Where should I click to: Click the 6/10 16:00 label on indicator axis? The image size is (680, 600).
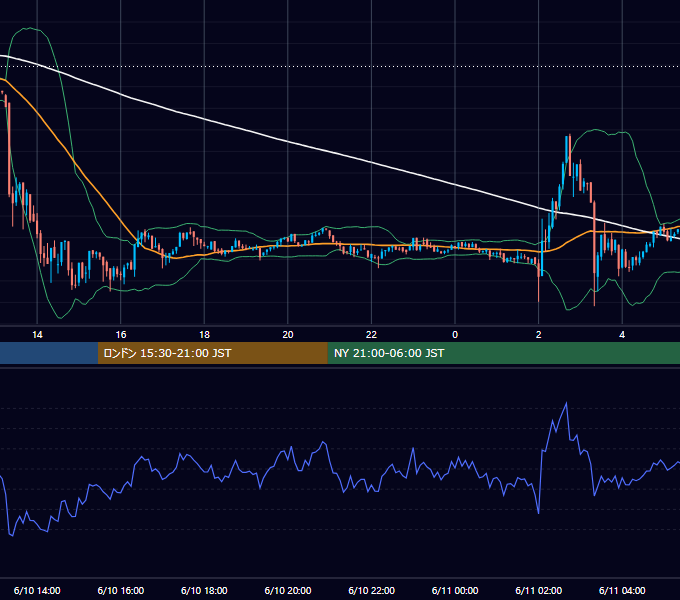click(x=121, y=590)
